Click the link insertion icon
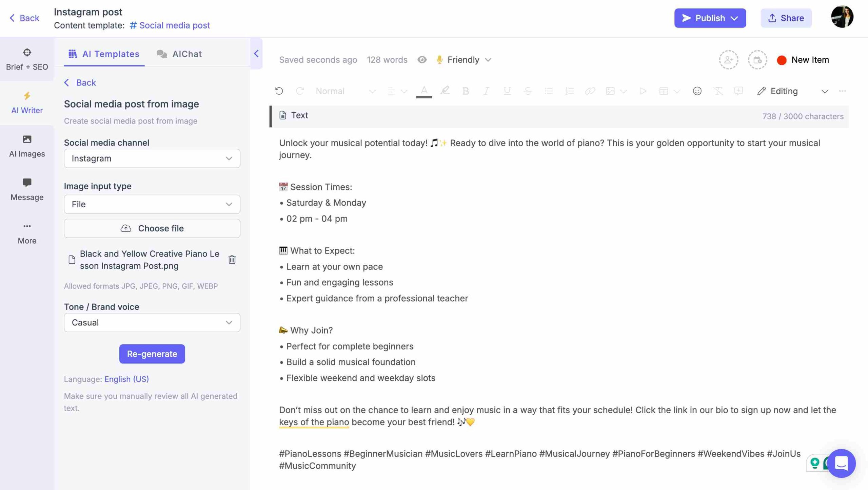This screenshot has height=490, width=868. (x=589, y=91)
